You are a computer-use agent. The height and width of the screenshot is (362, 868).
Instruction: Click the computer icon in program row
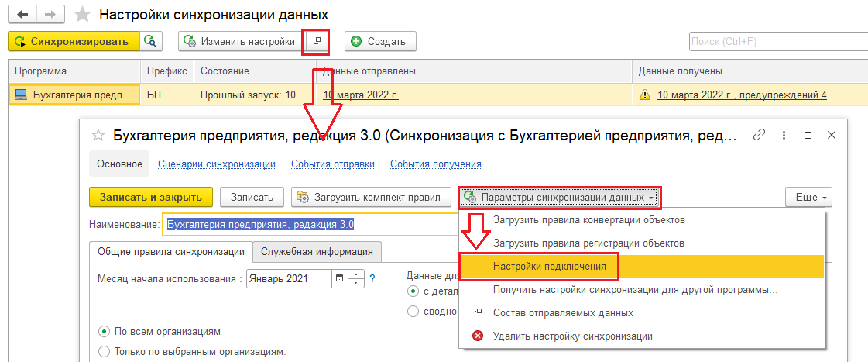click(x=21, y=95)
